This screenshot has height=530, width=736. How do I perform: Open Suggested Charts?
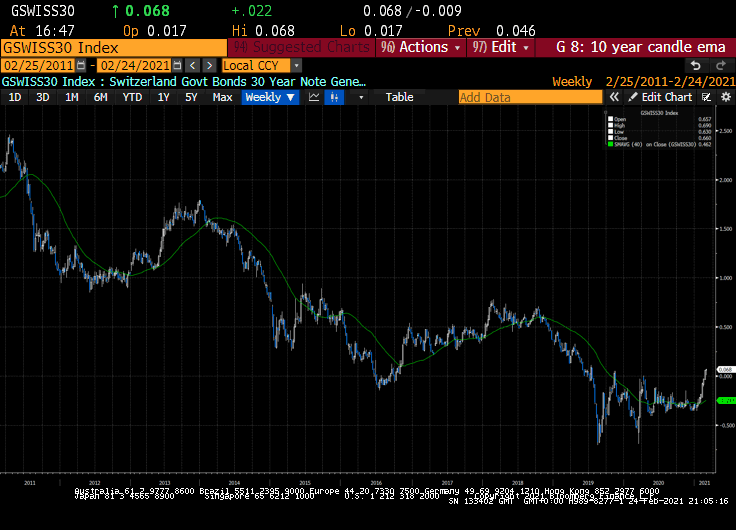pyautogui.click(x=301, y=47)
